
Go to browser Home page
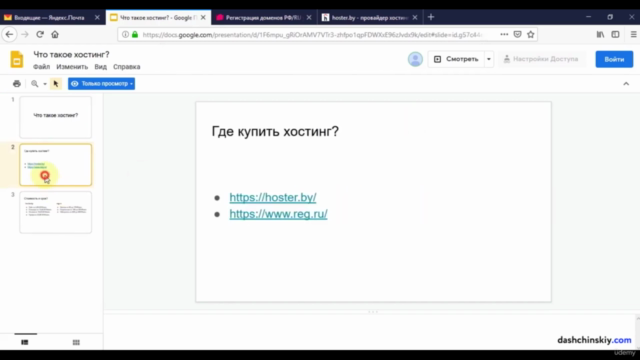(x=55, y=35)
